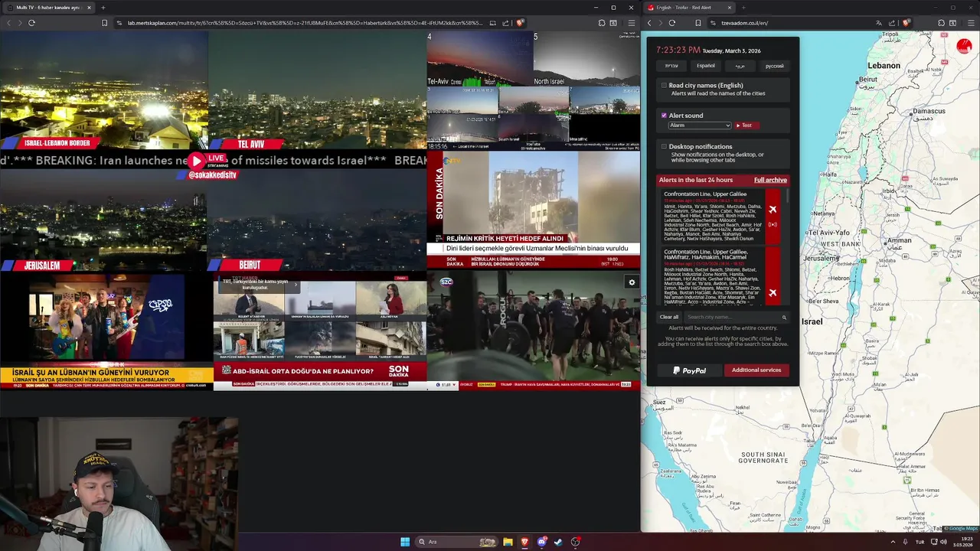Switch the language to Español
This screenshot has height=551, width=980.
coord(706,66)
